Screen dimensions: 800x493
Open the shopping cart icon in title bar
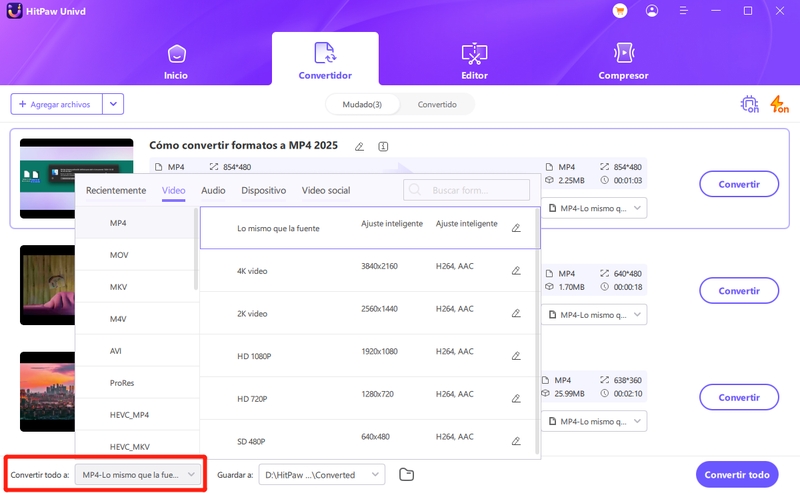[x=620, y=11]
